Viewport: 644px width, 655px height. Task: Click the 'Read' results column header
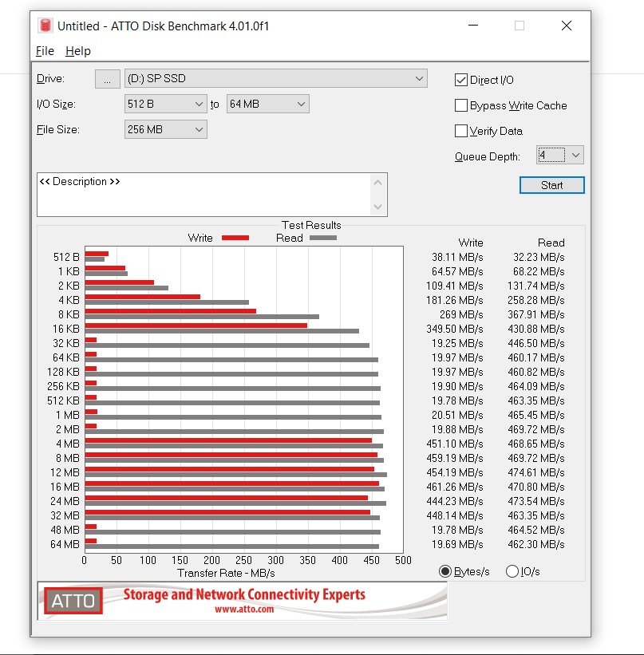point(551,243)
